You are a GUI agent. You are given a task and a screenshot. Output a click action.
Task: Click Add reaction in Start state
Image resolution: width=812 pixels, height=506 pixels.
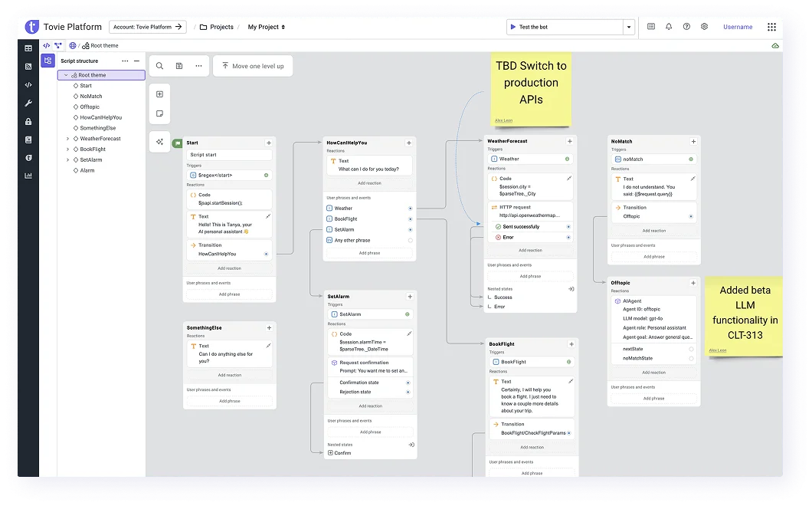[x=229, y=268]
